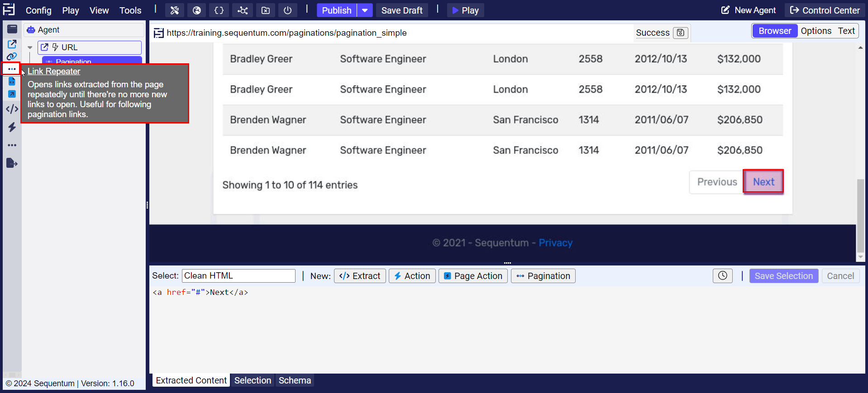Open the Clean HTML select box
The width and height of the screenshot is (868, 393).
[238, 276]
